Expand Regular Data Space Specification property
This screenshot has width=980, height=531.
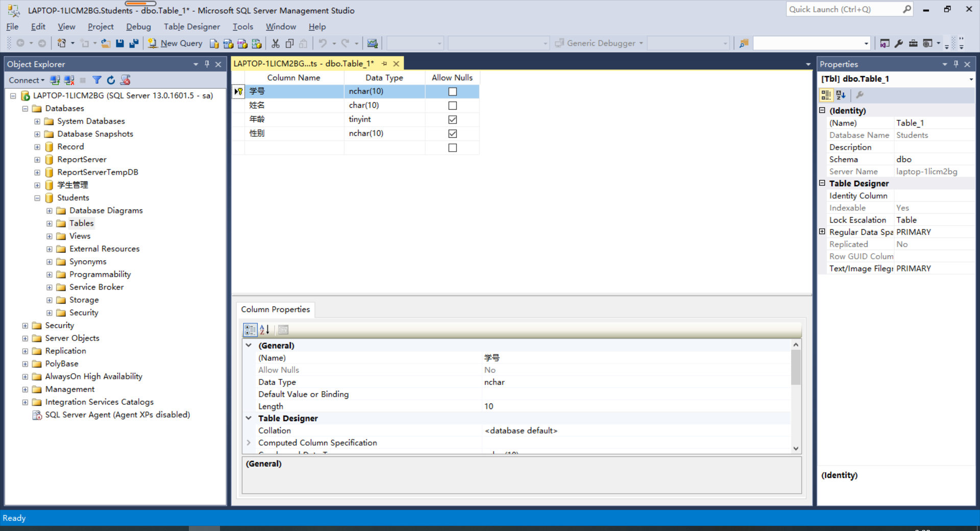click(x=822, y=232)
